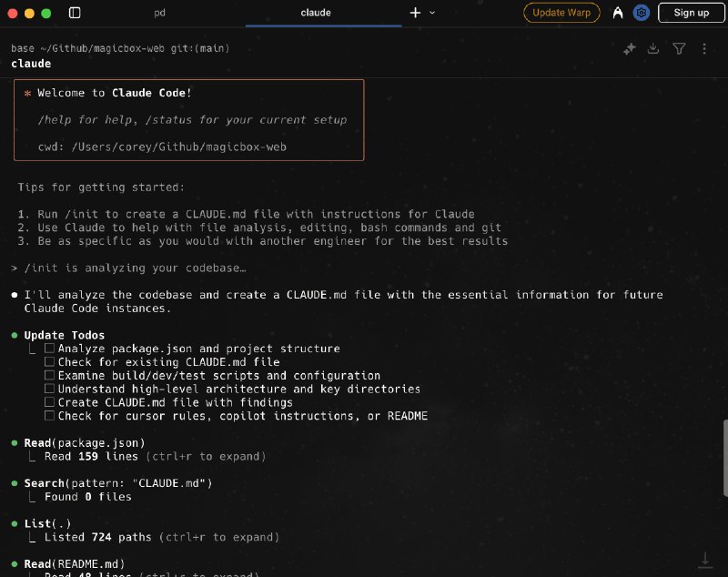Click tip 2 about file analysis

coord(259,228)
